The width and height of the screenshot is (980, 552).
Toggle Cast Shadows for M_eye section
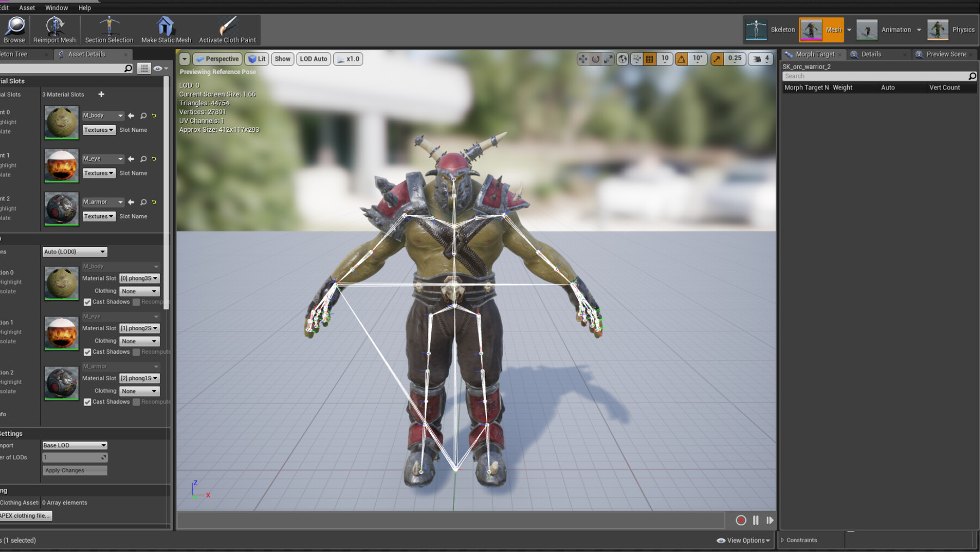tap(87, 352)
